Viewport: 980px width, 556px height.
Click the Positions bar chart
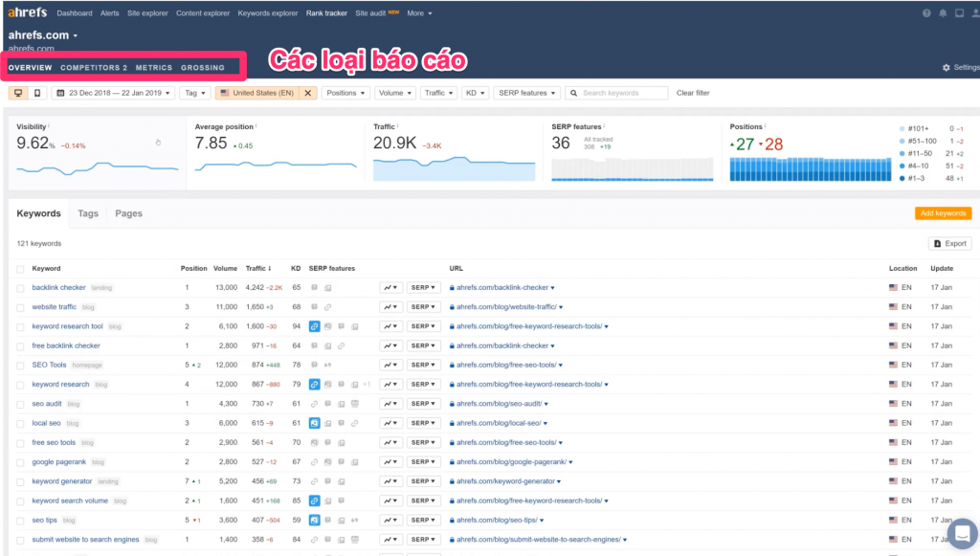click(811, 169)
